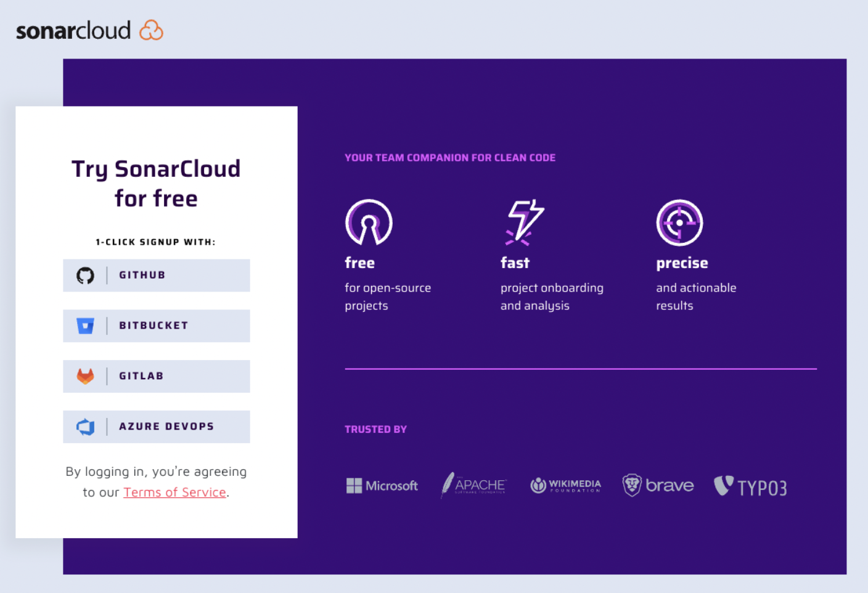Click the sonarcloud logo text
The image size is (868, 593).
point(73,30)
